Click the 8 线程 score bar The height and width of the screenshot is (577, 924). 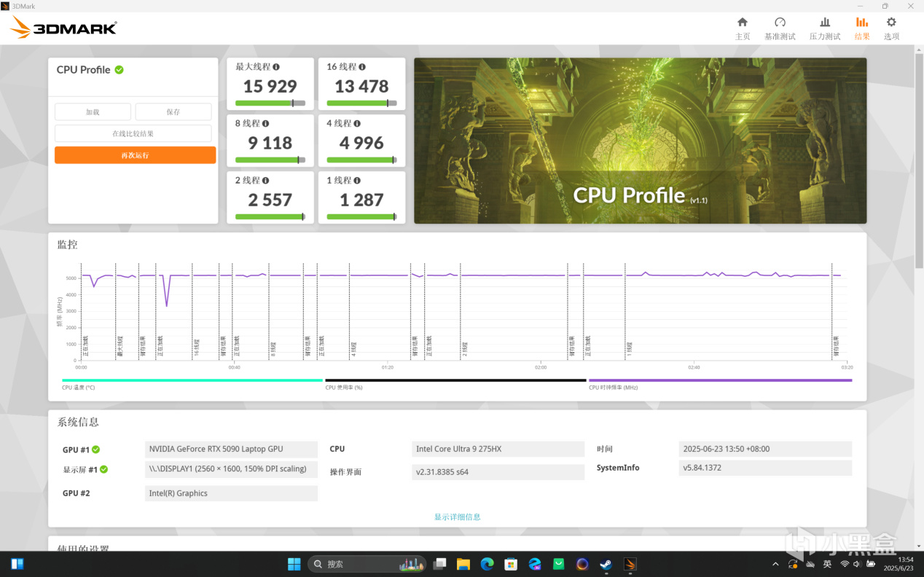270,160
